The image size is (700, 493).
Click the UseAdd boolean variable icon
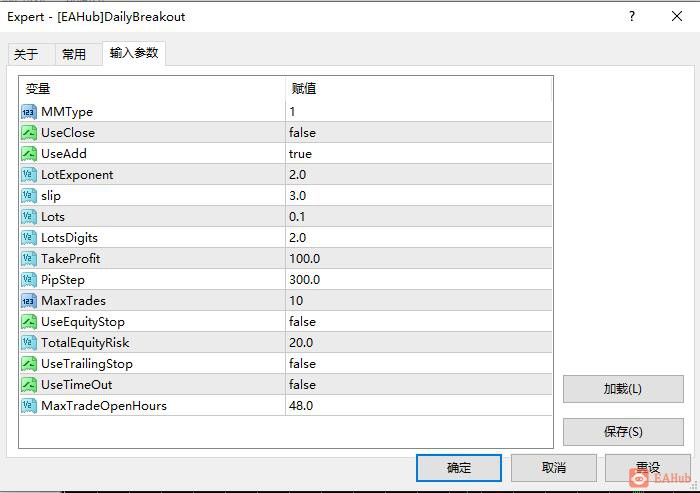[29, 154]
